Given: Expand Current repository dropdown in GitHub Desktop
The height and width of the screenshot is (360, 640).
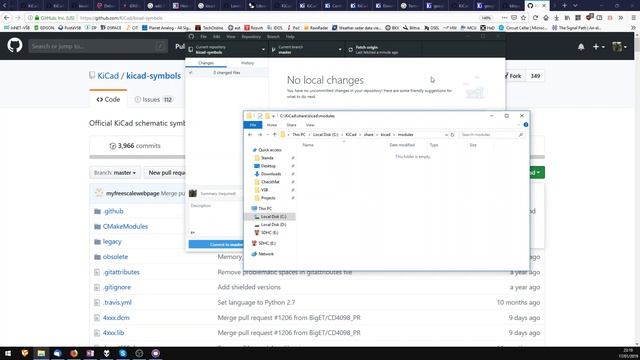Looking at the screenshot, I should (227, 49).
